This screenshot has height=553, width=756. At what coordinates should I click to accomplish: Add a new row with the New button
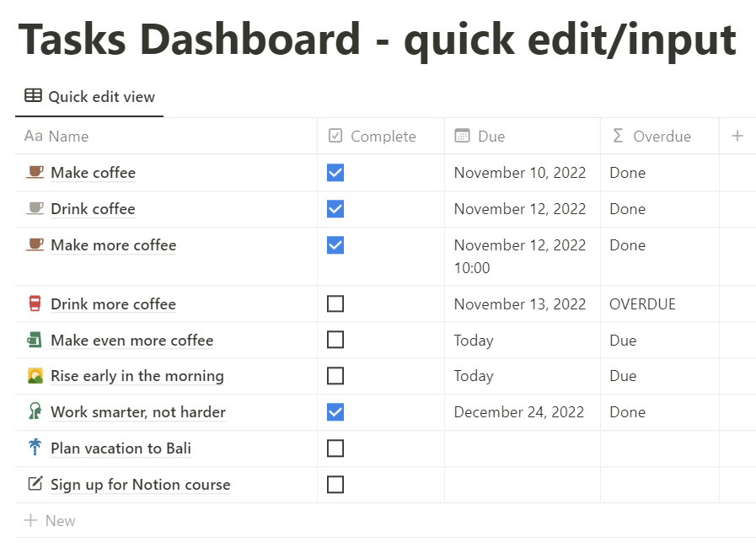click(x=51, y=521)
